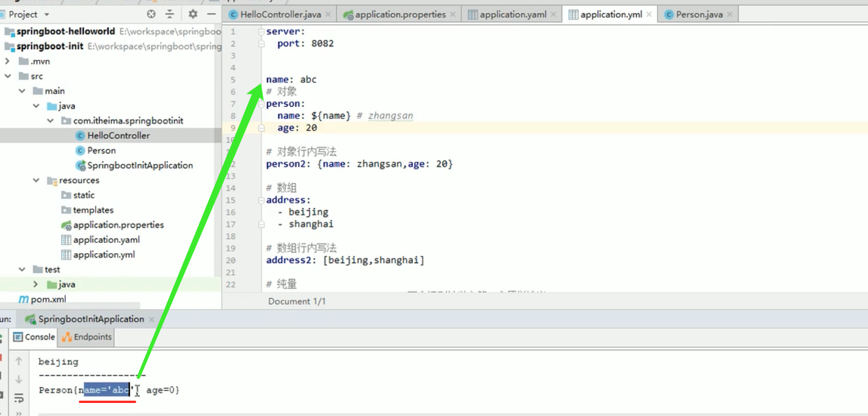This screenshot has height=416, width=868.
Task: Open Project panel settings gear
Action: click(x=193, y=14)
